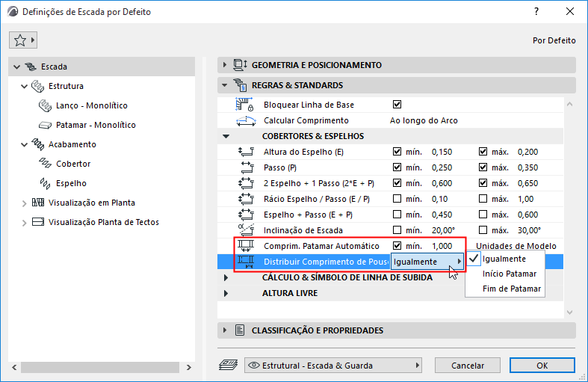This screenshot has width=588, height=382.
Task: Click the Lanço - Monolítico icon
Action: pyautogui.click(x=45, y=106)
